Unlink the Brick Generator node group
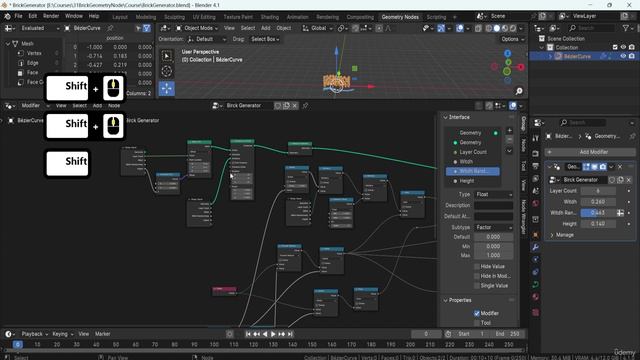This screenshot has height=360, width=640. coord(295,106)
